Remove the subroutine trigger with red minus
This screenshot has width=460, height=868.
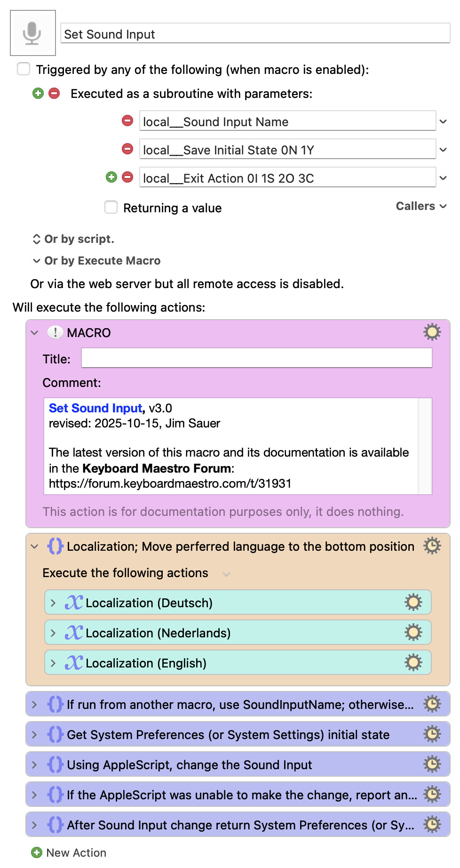[x=55, y=93]
